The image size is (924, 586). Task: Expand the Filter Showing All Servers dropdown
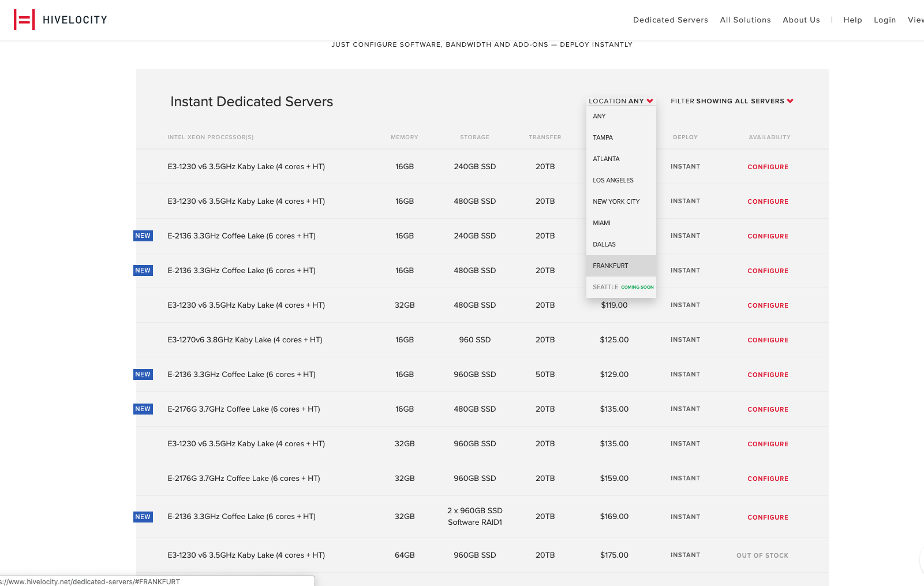(732, 101)
